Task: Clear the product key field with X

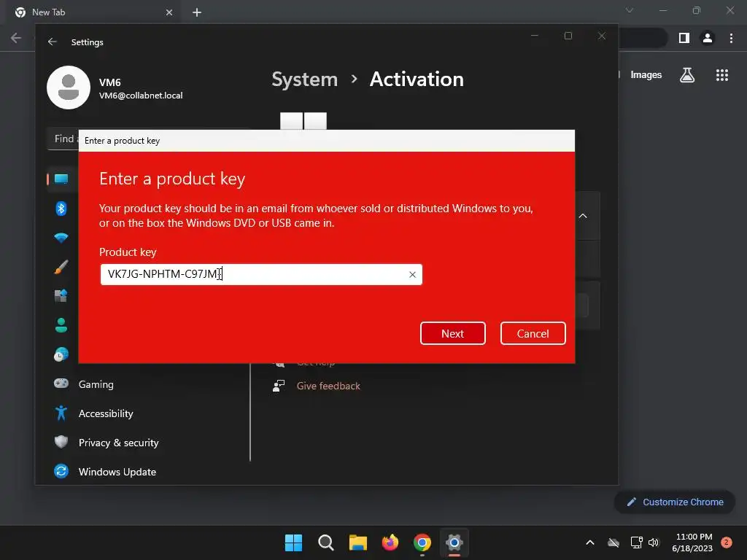Action: coord(413,275)
